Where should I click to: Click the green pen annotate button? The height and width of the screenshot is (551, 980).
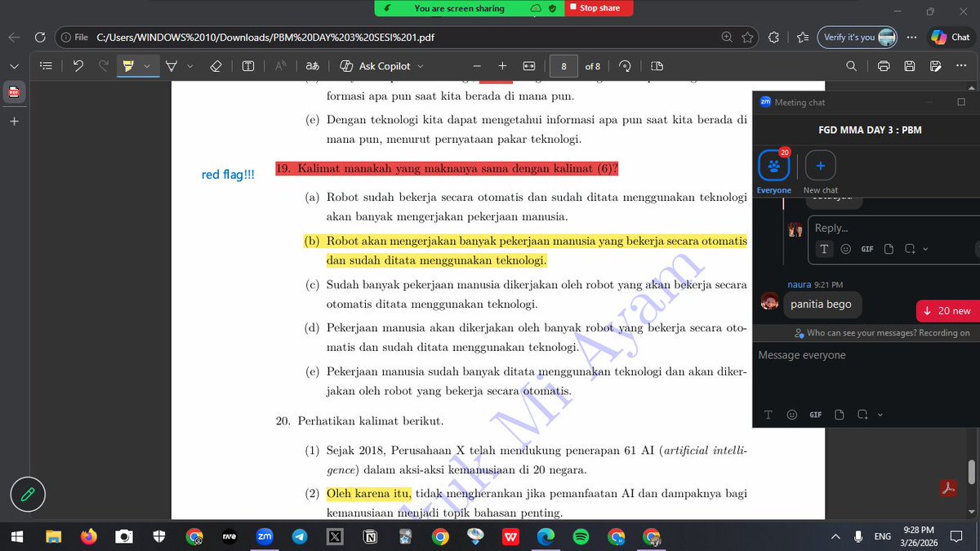[x=28, y=494]
